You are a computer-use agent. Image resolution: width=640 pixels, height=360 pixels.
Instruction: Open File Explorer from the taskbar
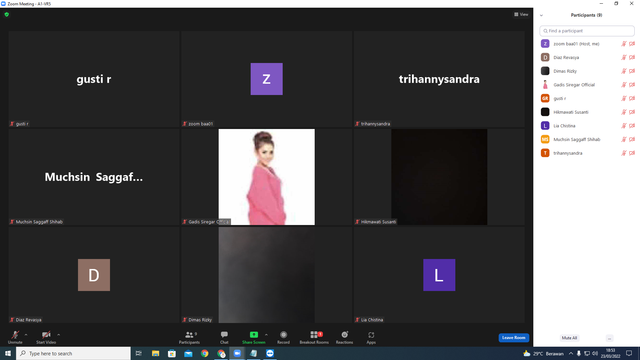click(156, 353)
